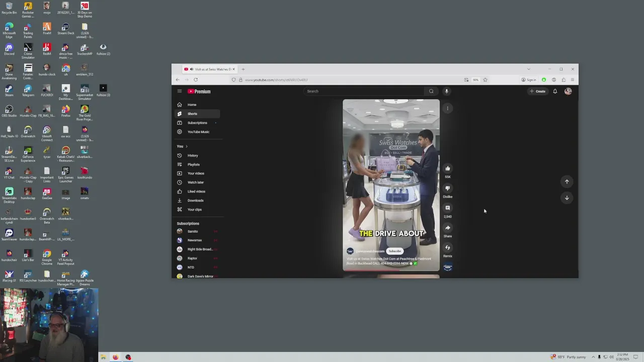
Task: Open Firefox on taskbar
Action: tap(115, 357)
